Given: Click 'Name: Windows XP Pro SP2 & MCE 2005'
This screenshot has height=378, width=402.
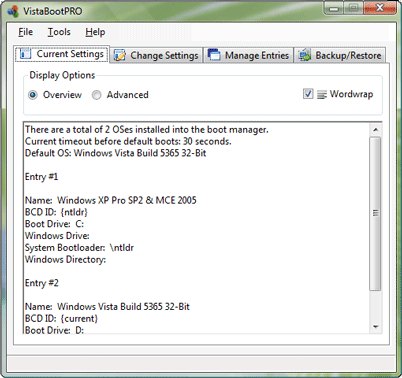Looking at the screenshot, I should point(111,200).
